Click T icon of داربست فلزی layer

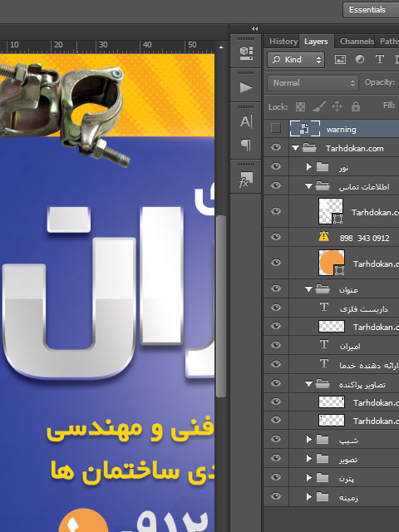point(324,308)
